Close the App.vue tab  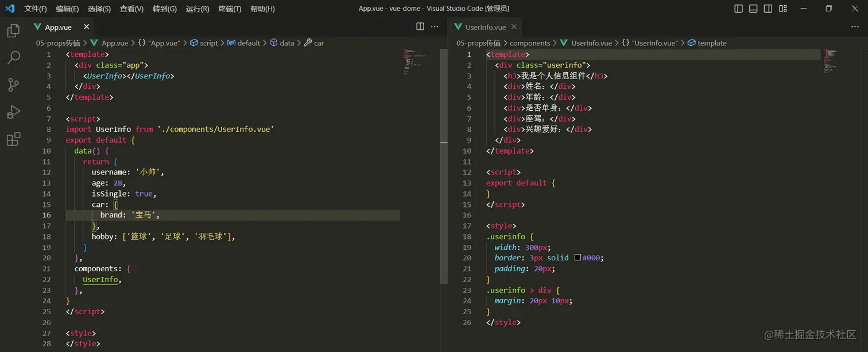pyautogui.click(x=87, y=27)
